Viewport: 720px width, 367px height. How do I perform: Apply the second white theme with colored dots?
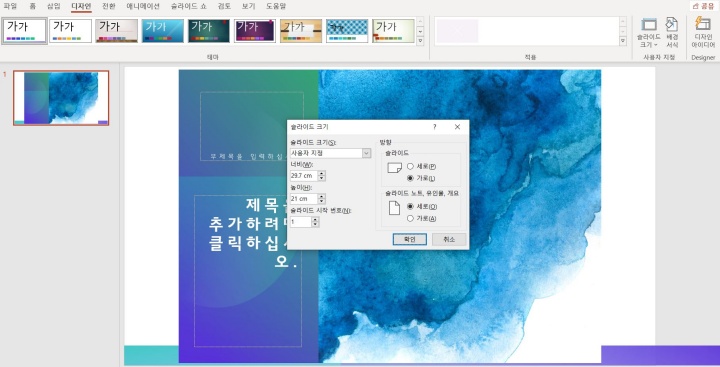pos(70,31)
